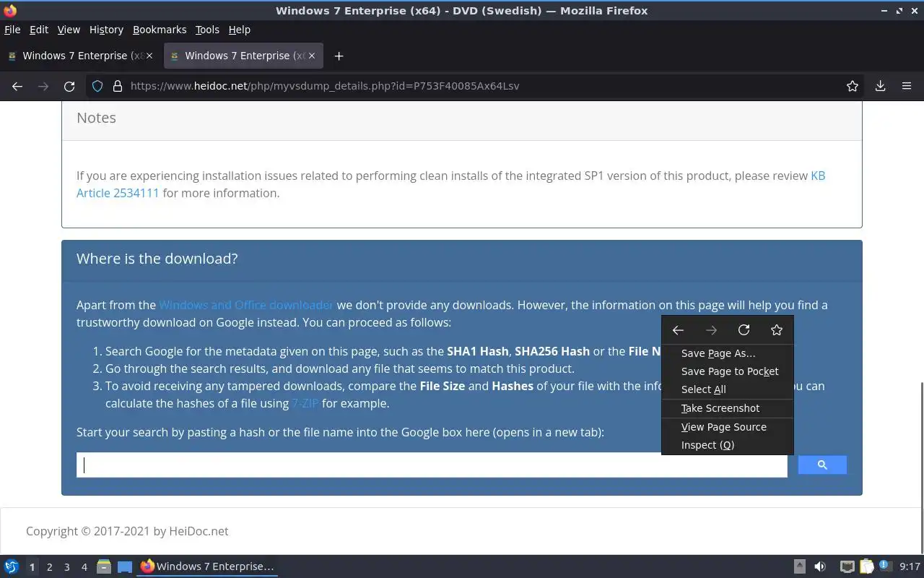Open the History menu
Screen dimensions: 924x578
click(x=106, y=30)
